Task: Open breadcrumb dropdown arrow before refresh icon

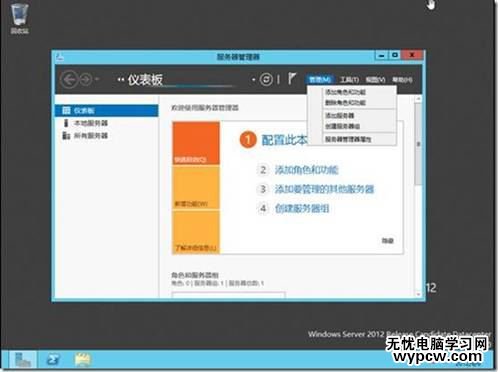Action: pyautogui.click(x=253, y=80)
